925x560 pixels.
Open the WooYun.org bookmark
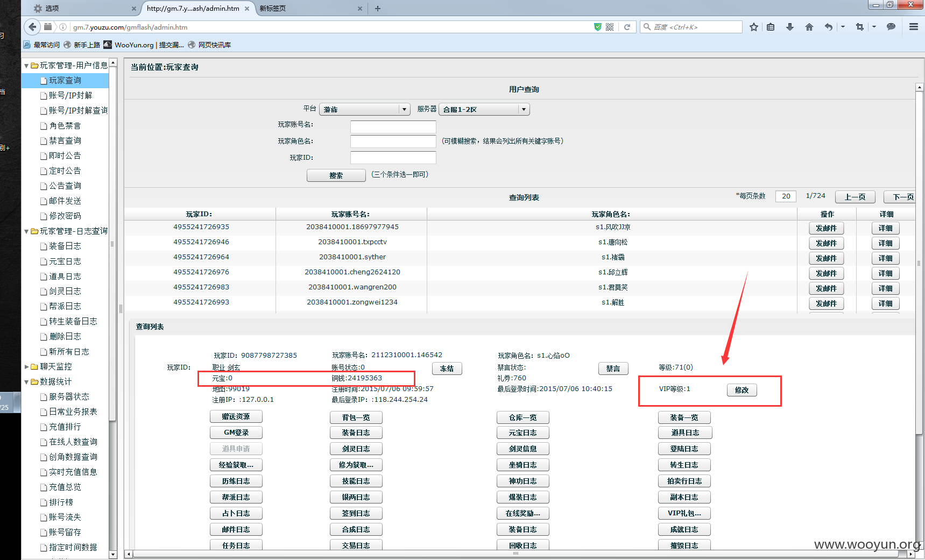click(144, 45)
